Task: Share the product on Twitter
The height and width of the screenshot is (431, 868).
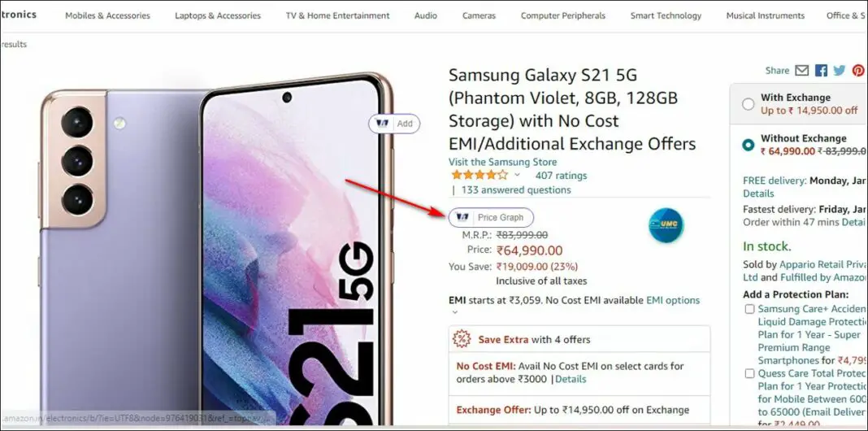Action: coord(840,71)
